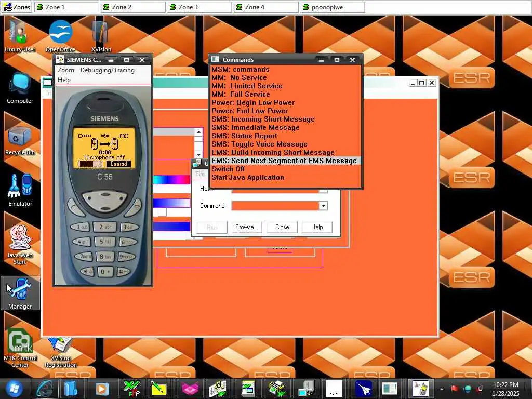Click Cancel on the phone screen
Image resolution: width=532 pixels, height=399 pixels.
(119, 164)
